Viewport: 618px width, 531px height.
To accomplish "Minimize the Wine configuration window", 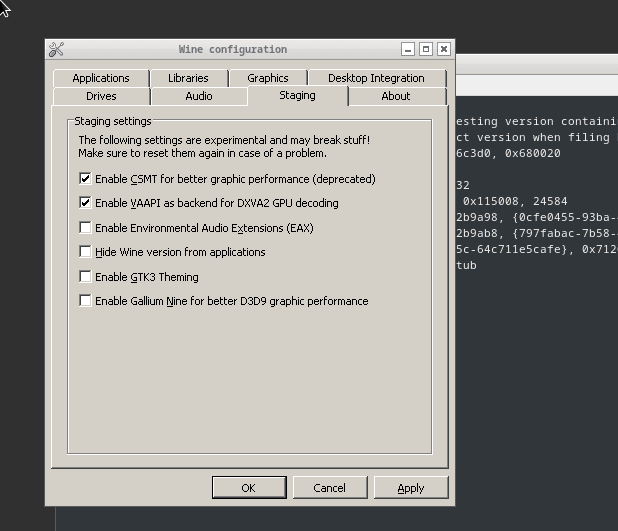I will coord(408,49).
